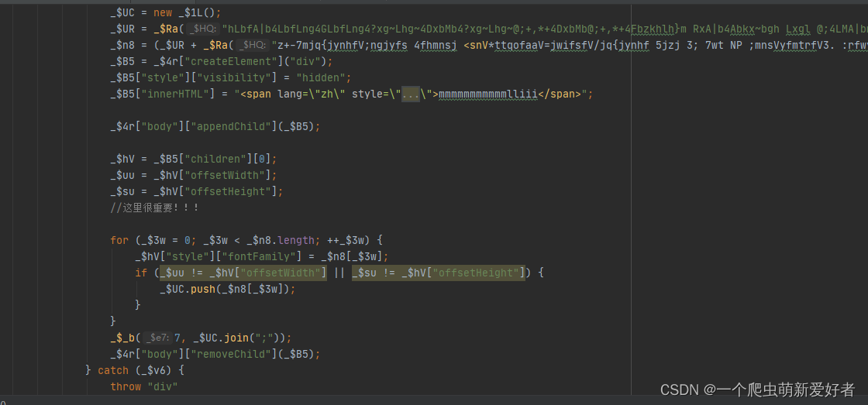
Task: Click the push method call on _$UC
Action: (x=202, y=290)
